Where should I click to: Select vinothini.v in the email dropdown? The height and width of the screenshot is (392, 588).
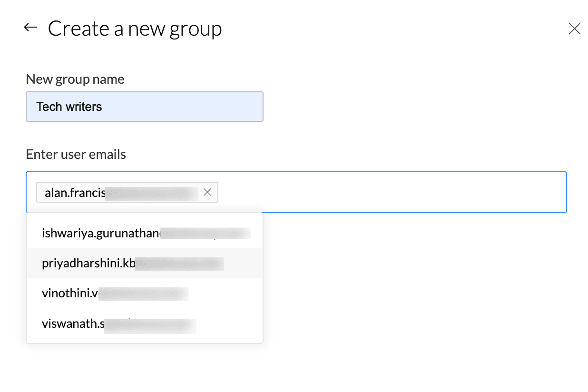(69, 294)
